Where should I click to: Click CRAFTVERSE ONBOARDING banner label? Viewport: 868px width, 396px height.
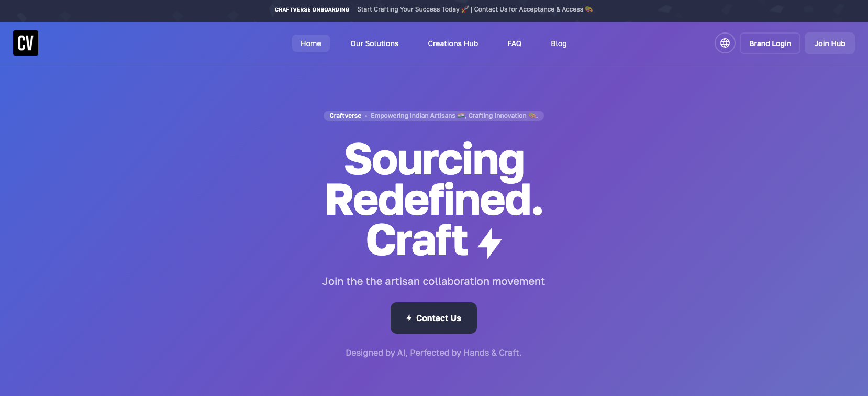[x=312, y=9]
